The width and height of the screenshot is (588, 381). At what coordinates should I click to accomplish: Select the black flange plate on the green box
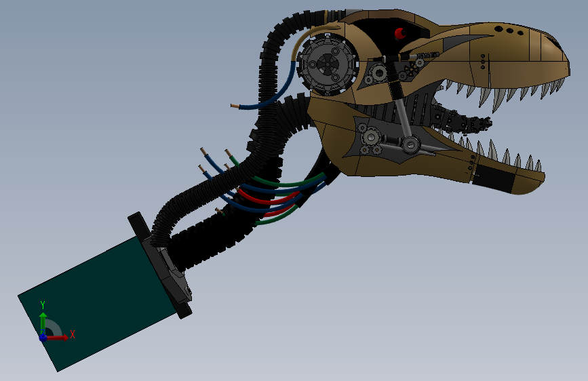(x=161, y=266)
